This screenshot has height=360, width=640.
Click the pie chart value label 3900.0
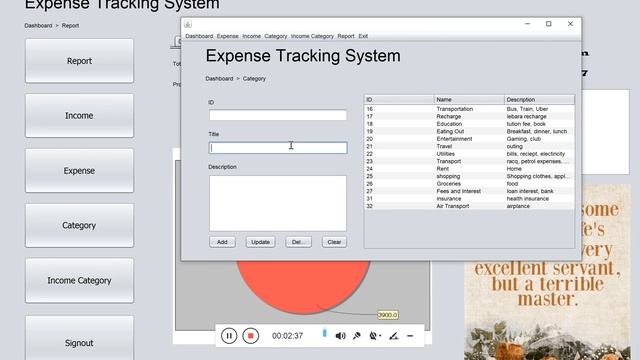pos(387,315)
